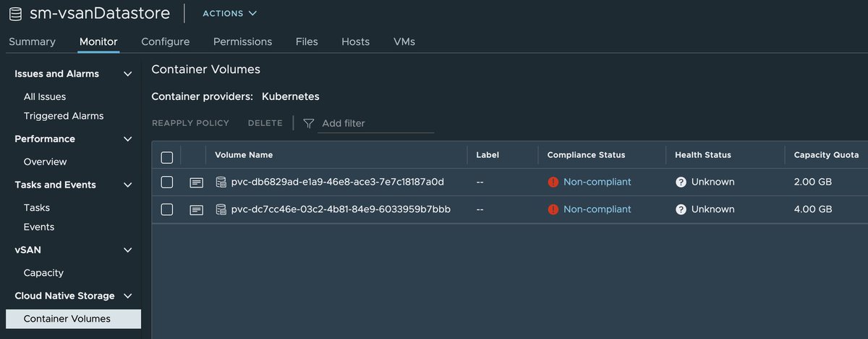Click the datastore icon beside sm-vsanDatastore

(15, 13)
